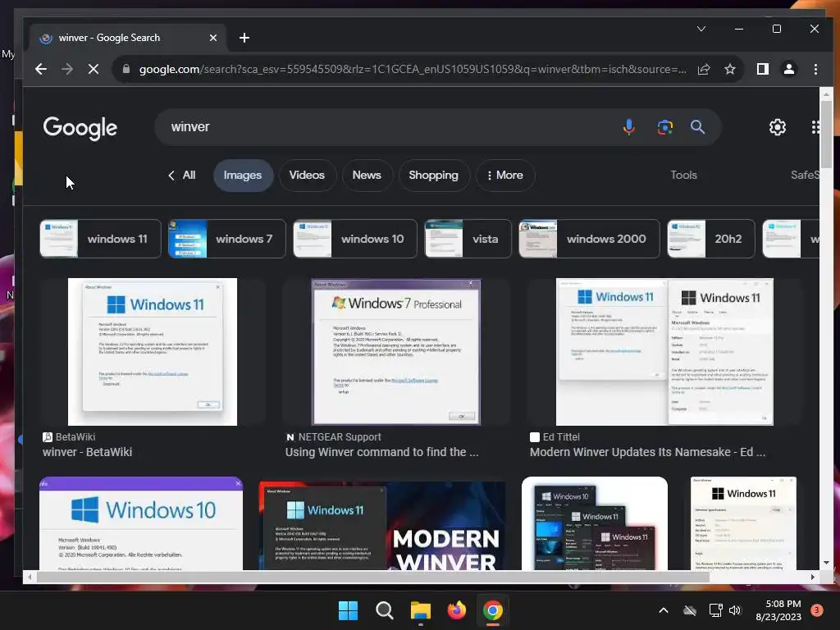Open MODERN WINVER image result
The height and width of the screenshot is (630, 840).
[382, 525]
